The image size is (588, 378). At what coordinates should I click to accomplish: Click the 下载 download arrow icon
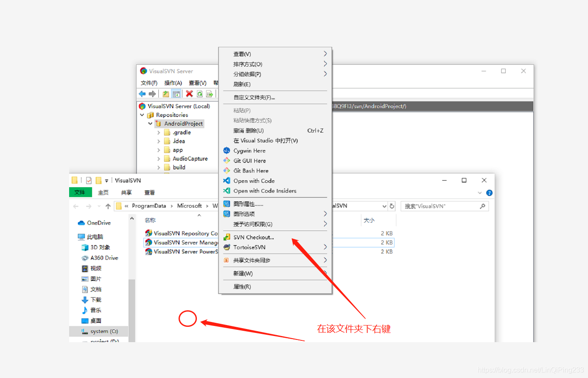85,300
